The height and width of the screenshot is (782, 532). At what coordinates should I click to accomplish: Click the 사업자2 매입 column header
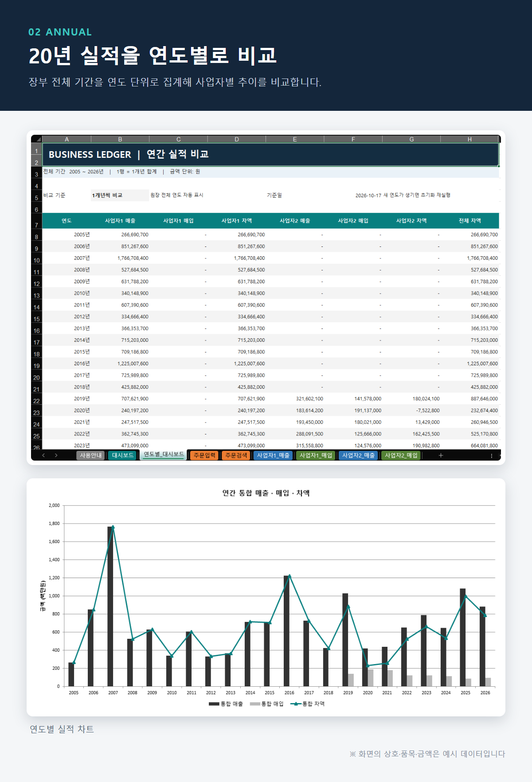[x=353, y=221]
